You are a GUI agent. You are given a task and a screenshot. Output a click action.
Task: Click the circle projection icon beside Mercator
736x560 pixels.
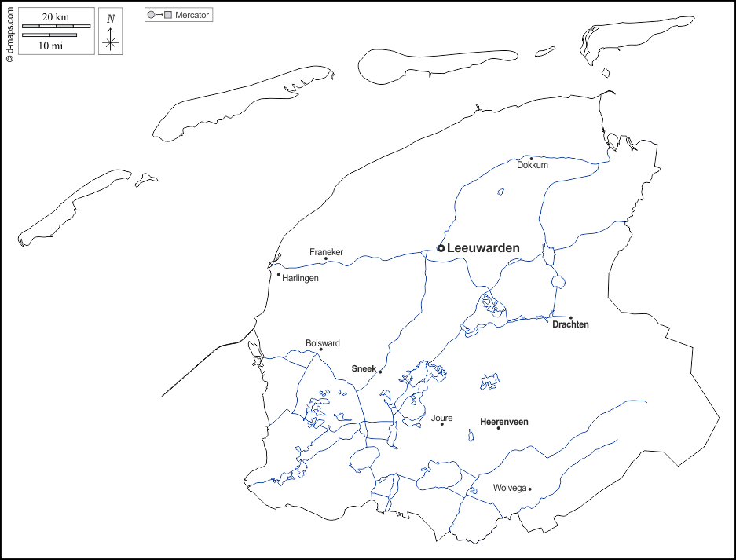(151, 15)
